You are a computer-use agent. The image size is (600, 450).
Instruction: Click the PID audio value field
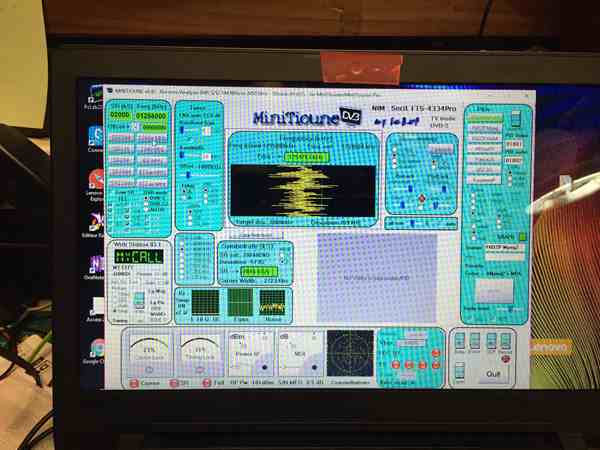click(x=513, y=160)
